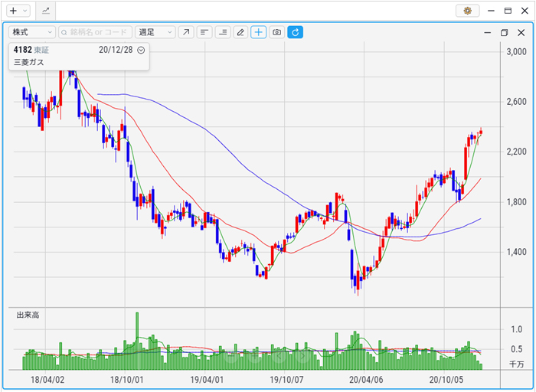The image size is (536, 392).
Task: Click the 出来高 volume panel label
Action: pos(28,315)
